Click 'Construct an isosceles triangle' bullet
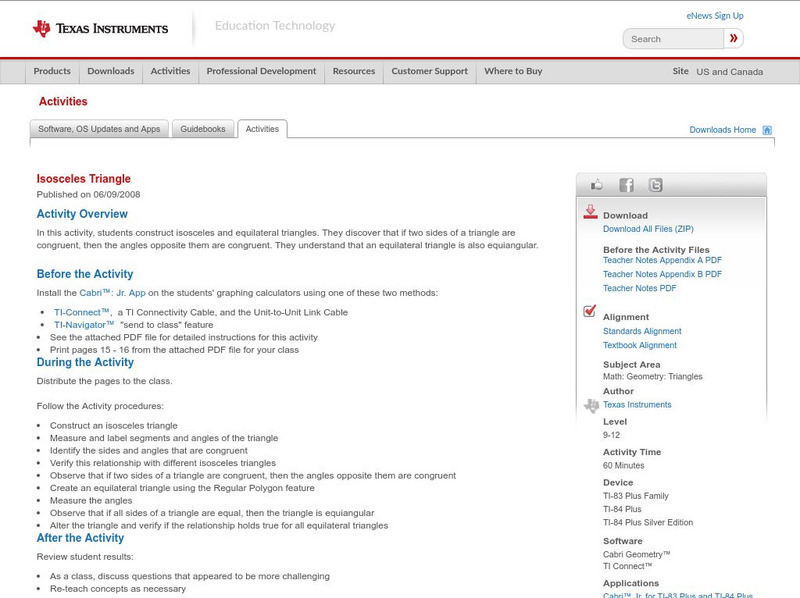 114,426
